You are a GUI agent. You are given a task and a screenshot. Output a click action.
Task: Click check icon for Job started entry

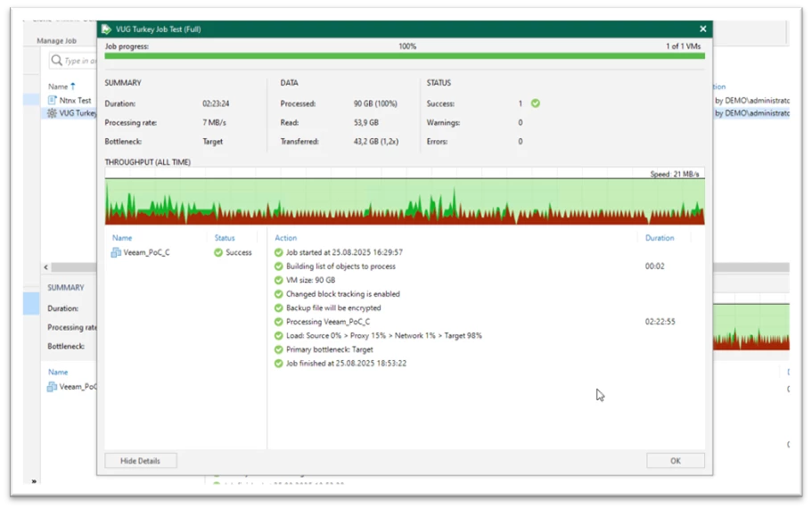[x=279, y=252]
